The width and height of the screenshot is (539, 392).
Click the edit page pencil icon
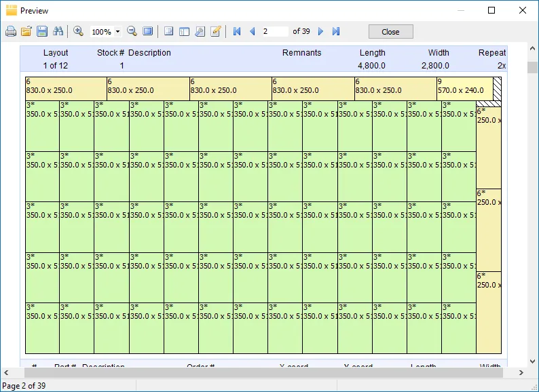[216, 32]
